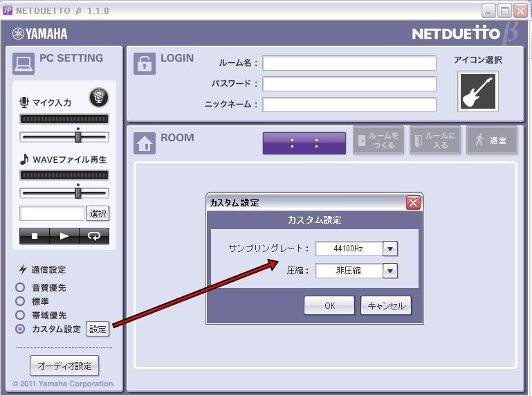Mute the microphone input with round mic icon
Screen dimensions: 532x396
[x=99, y=98]
